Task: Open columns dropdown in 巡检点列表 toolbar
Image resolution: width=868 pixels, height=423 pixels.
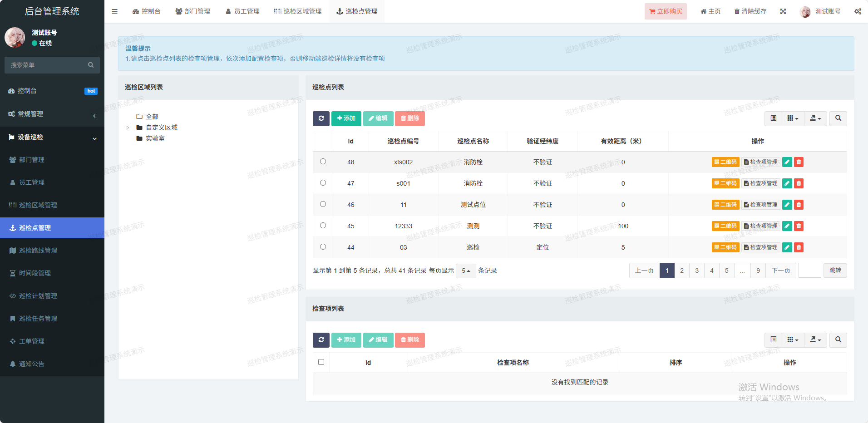Action: pos(793,118)
